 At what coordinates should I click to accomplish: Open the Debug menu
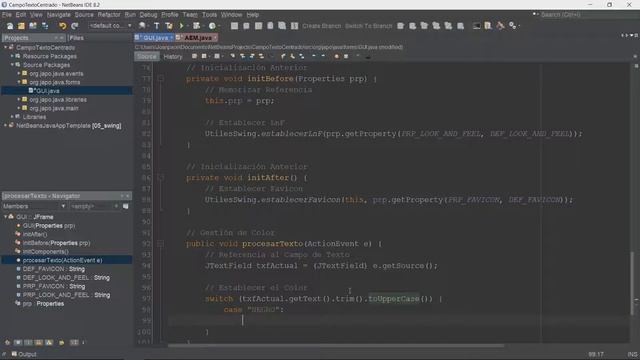point(148,15)
